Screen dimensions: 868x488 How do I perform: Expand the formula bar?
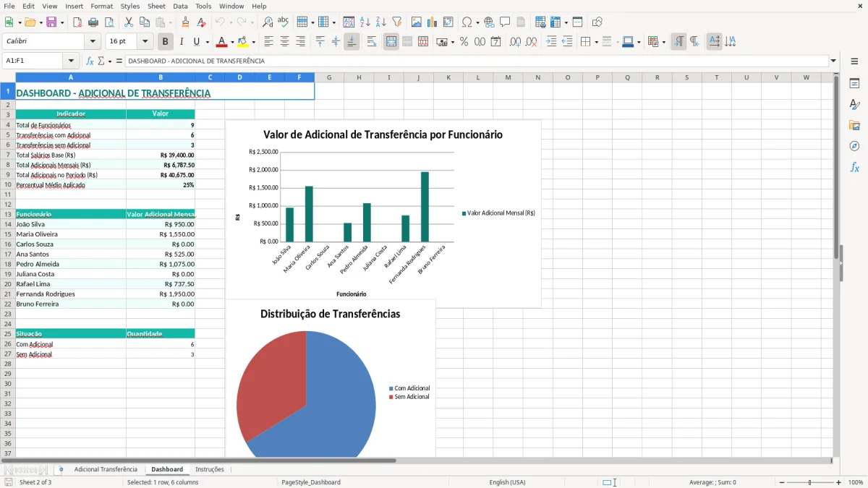coord(833,61)
